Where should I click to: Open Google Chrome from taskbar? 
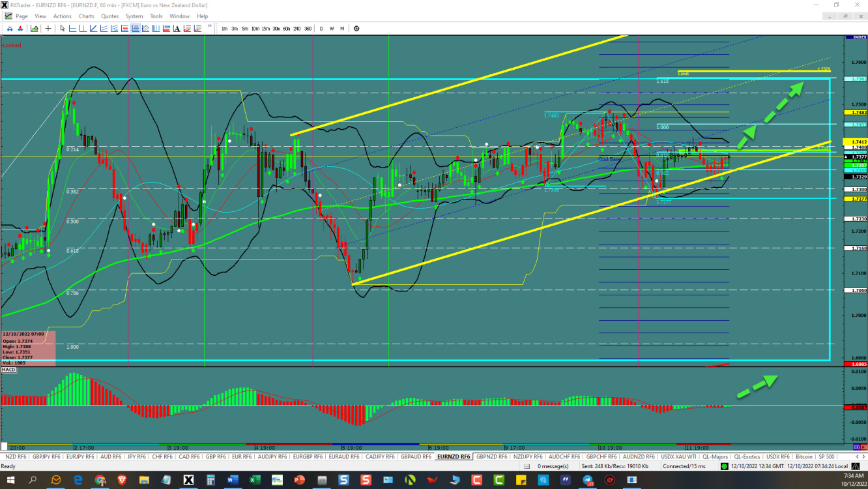[x=100, y=480]
